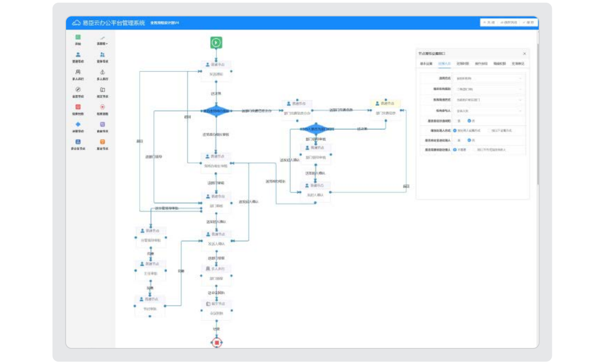Open the fourth dropdown in properties panel
The image size is (605, 364).
point(488,111)
